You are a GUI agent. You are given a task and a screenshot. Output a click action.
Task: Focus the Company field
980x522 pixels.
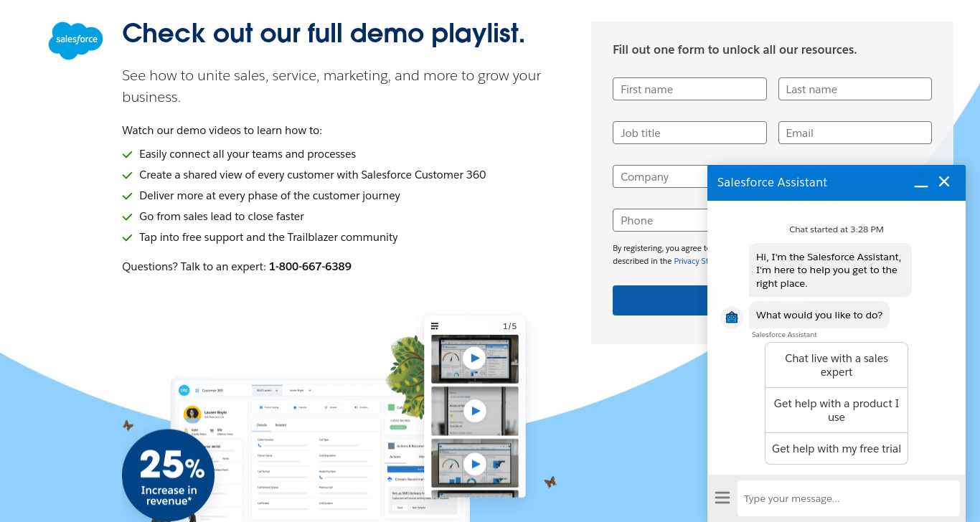660,176
